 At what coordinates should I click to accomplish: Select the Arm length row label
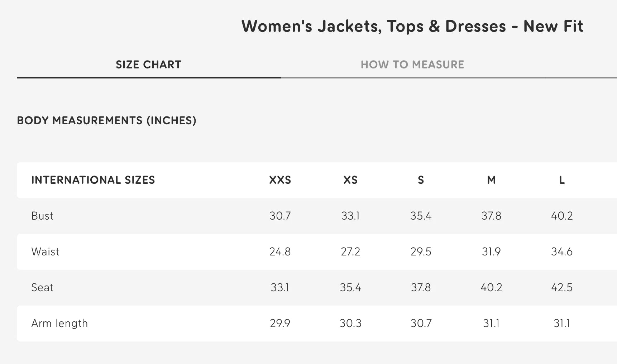[59, 323]
